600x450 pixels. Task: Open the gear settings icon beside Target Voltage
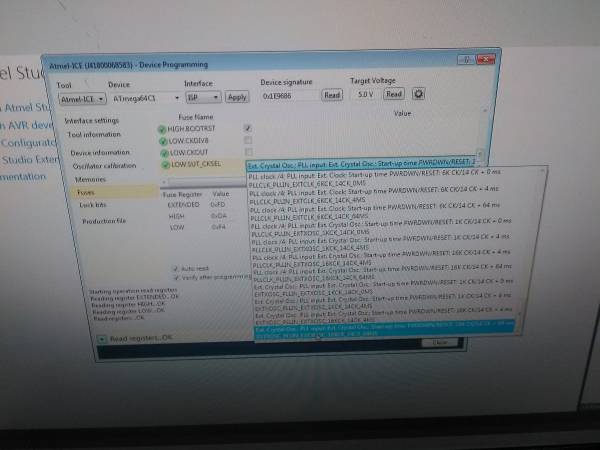click(x=418, y=94)
